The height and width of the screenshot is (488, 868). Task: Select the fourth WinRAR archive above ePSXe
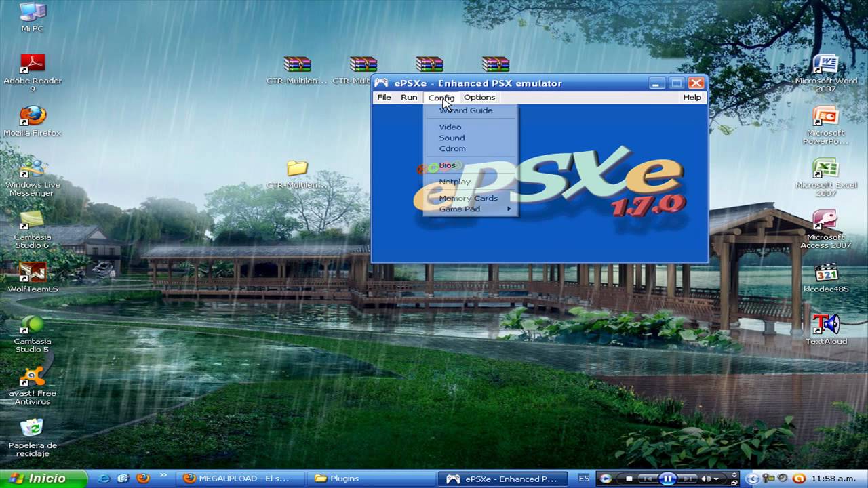[496, 64]
